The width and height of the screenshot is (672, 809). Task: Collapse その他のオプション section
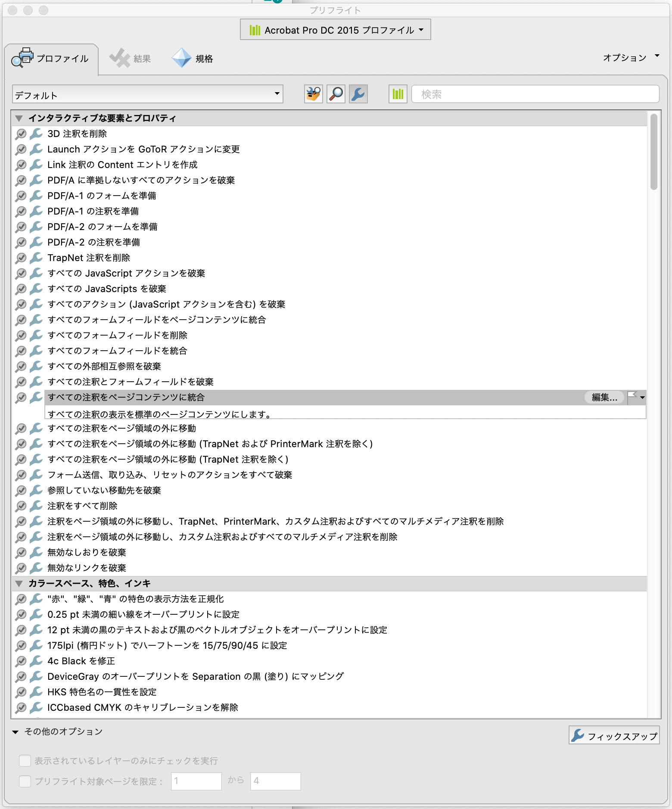(x=16, y=732)
